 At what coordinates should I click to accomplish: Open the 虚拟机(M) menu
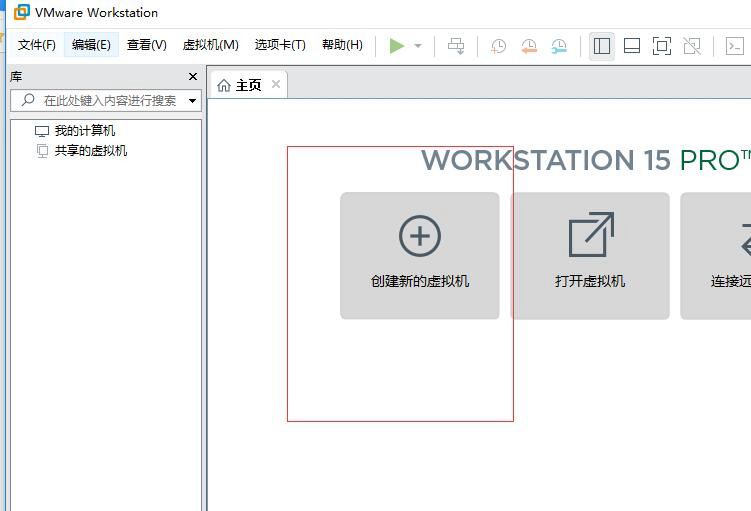tap(210, 45)
